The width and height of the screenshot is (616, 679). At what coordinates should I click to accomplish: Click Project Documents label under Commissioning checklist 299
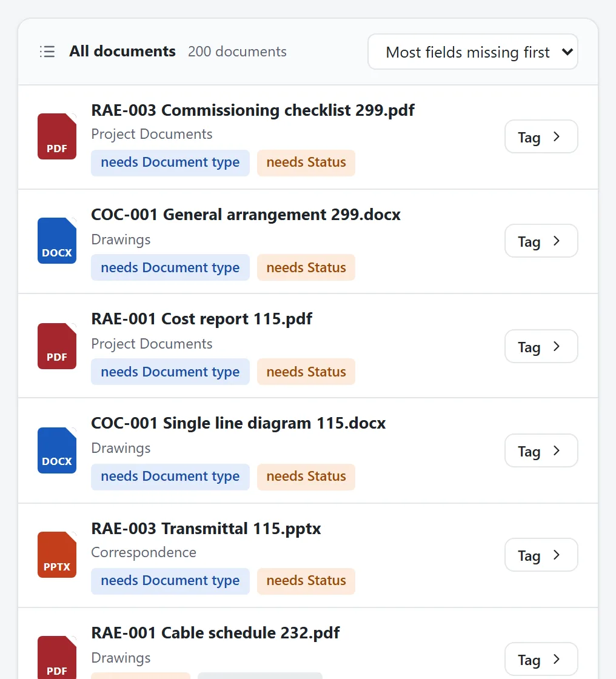[x=152, y=134]
